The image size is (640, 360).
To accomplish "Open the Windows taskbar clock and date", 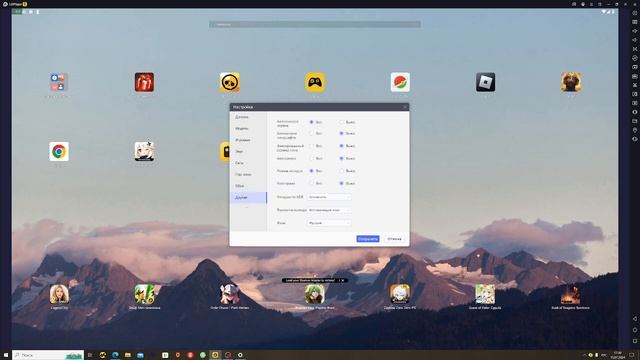I will (x=618, y=355).
